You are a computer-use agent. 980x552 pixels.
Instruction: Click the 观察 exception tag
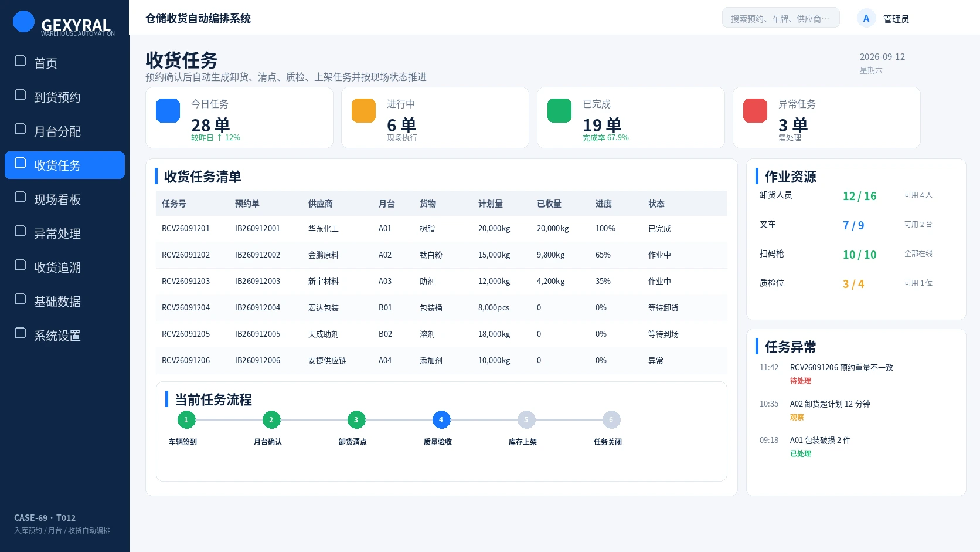[x=797, y=417]
